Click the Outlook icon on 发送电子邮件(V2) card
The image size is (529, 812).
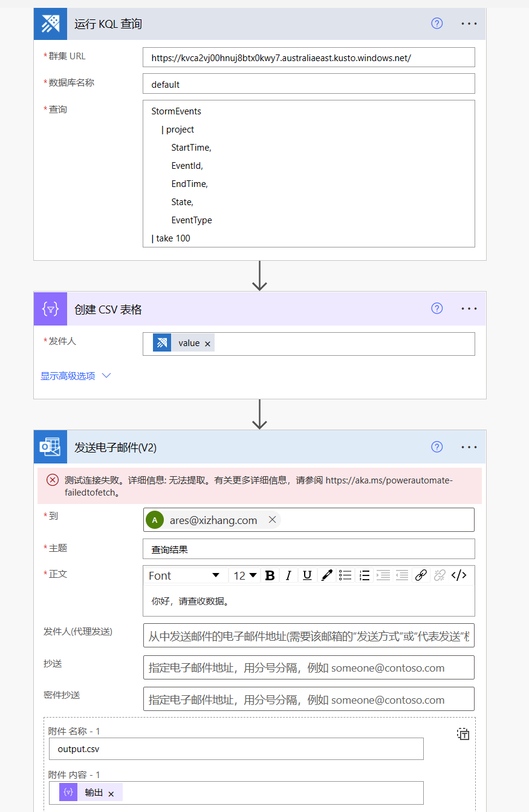point(50,447)
